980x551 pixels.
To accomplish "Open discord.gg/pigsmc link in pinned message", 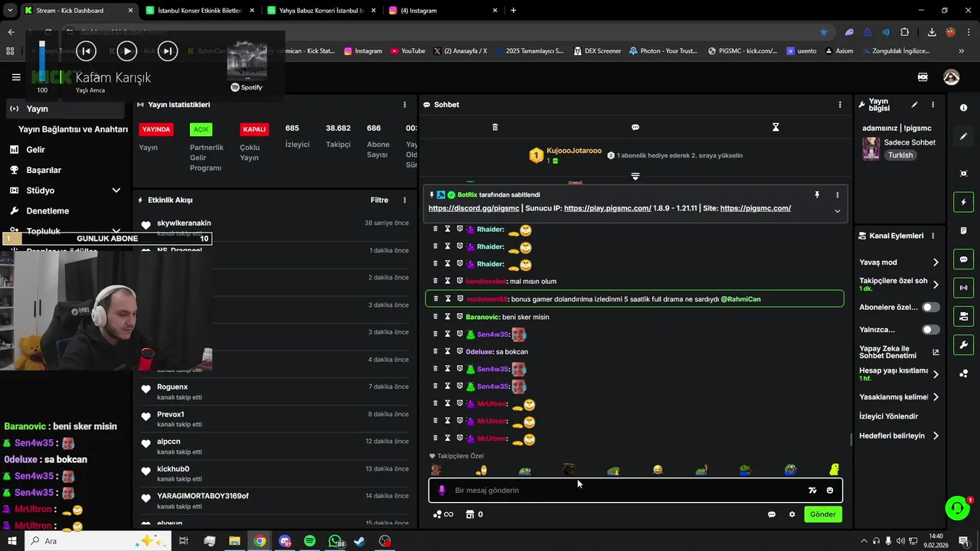I will click(x=473, y=208).
